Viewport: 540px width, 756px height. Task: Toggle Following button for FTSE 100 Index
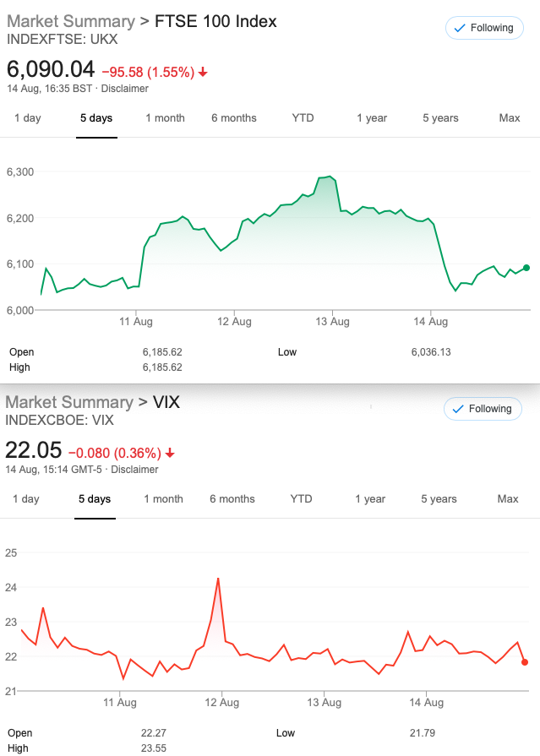pyautogui.click(x=484, y=28)
